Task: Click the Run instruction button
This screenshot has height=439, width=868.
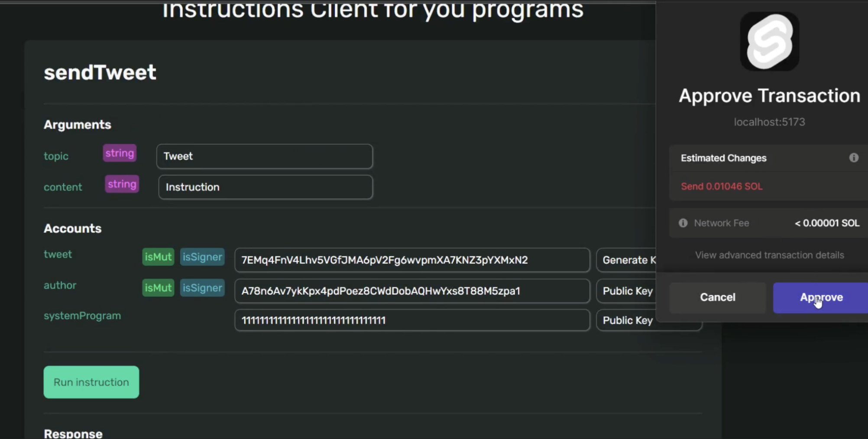Action: [91, 382]
